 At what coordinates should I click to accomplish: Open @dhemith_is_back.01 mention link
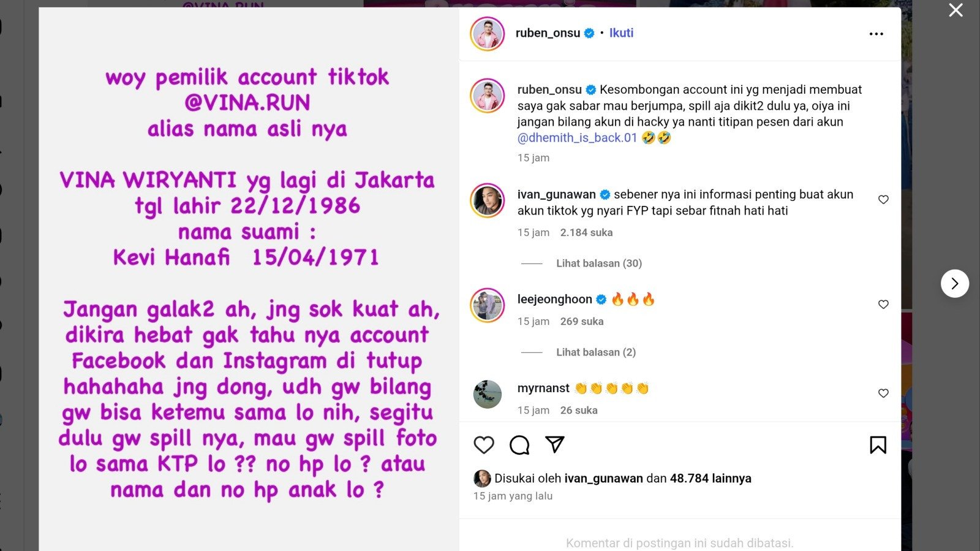[577, 138]
